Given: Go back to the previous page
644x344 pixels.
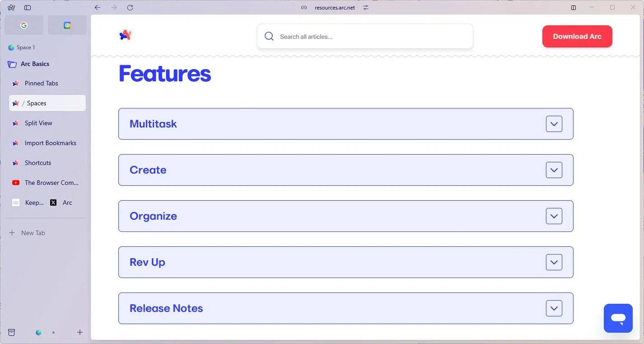Looking at the screenshot, I should tap(98, 8).
